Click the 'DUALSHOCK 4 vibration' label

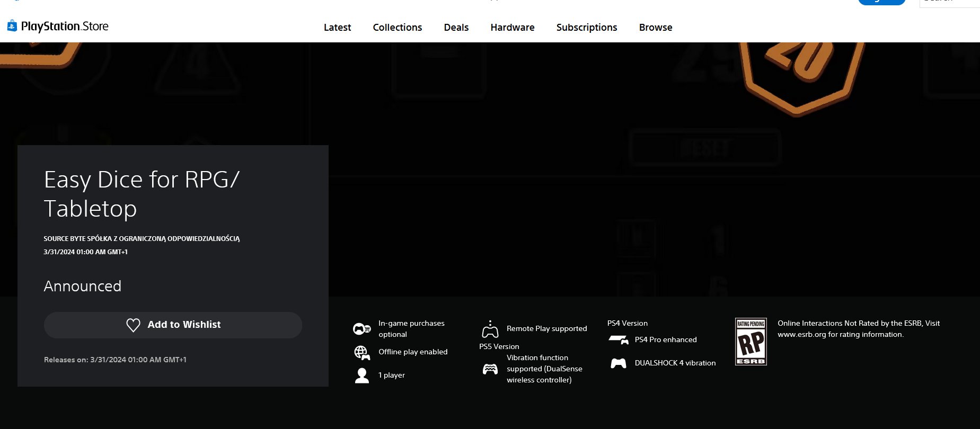click(675, 363)
